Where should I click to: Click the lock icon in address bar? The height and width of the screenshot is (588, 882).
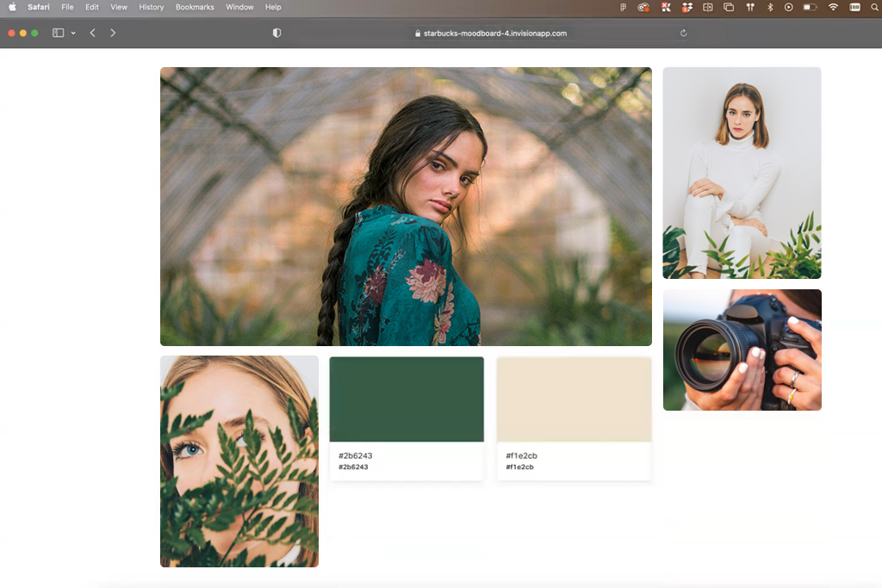418,34
